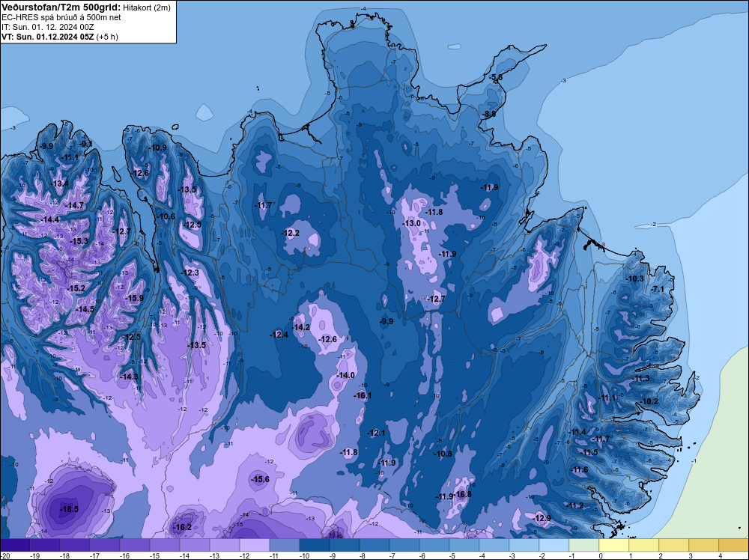This screenshot has width=749, height=560.
Task: Select the -16.2 temperature value
Action: 183,527
